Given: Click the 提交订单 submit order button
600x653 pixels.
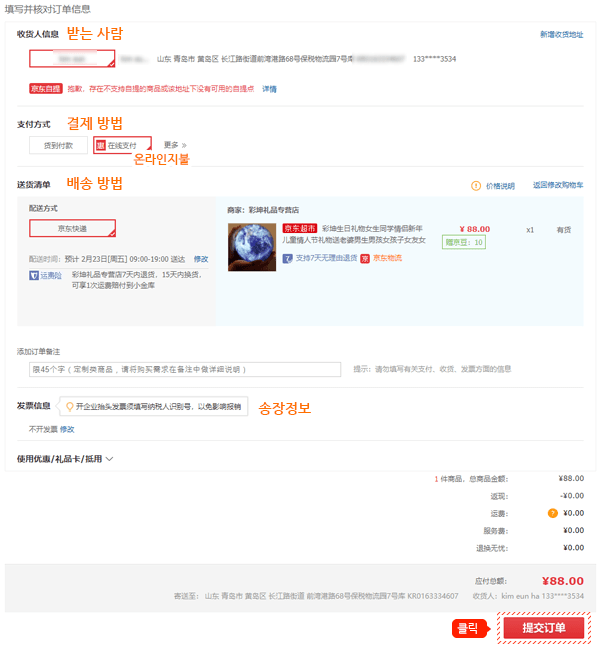Looking at the screenshot, I should 544,628.
